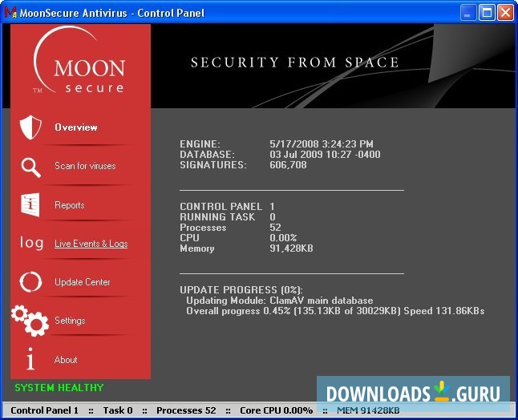The width and height of the screenshot is (518, 420).
Task: Maximize the MoonSecure window
Action: coord(487,13)
